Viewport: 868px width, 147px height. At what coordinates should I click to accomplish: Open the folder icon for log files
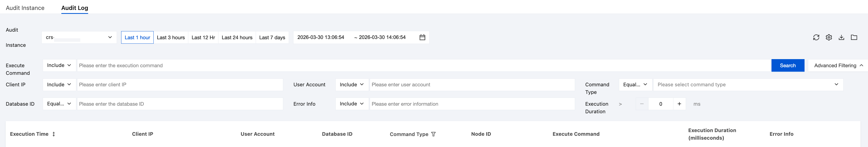tap(854, 37)
